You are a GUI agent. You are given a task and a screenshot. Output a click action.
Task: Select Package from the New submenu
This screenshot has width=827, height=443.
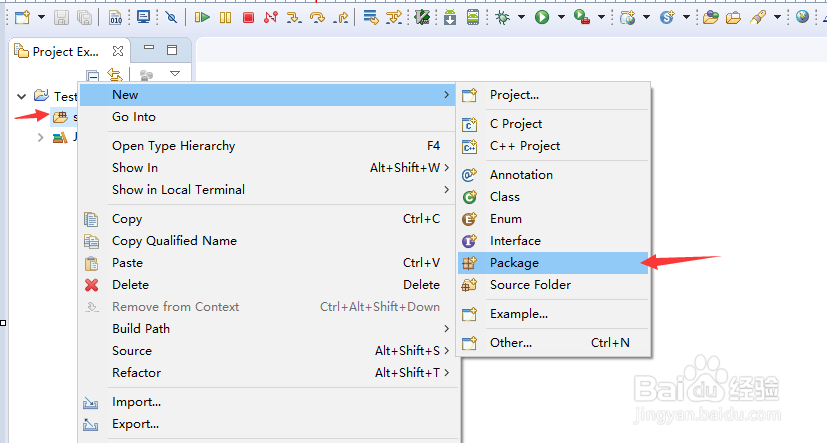click(x=514, y=263)
